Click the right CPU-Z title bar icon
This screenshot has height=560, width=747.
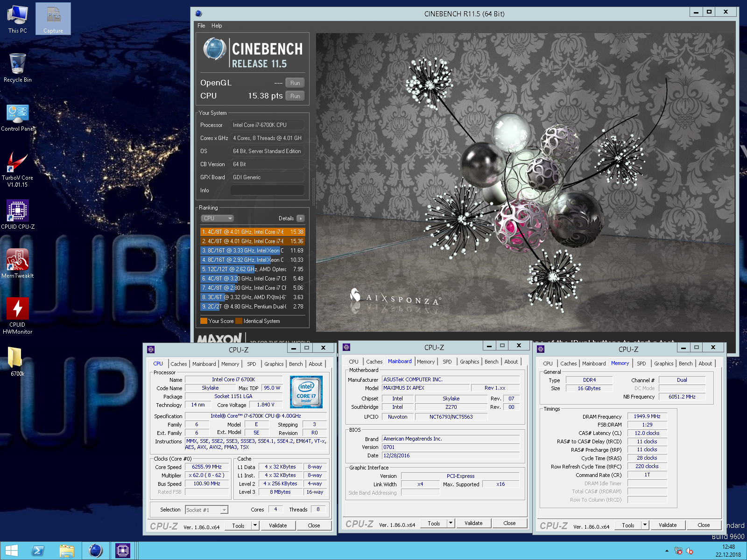pos(541,349)
